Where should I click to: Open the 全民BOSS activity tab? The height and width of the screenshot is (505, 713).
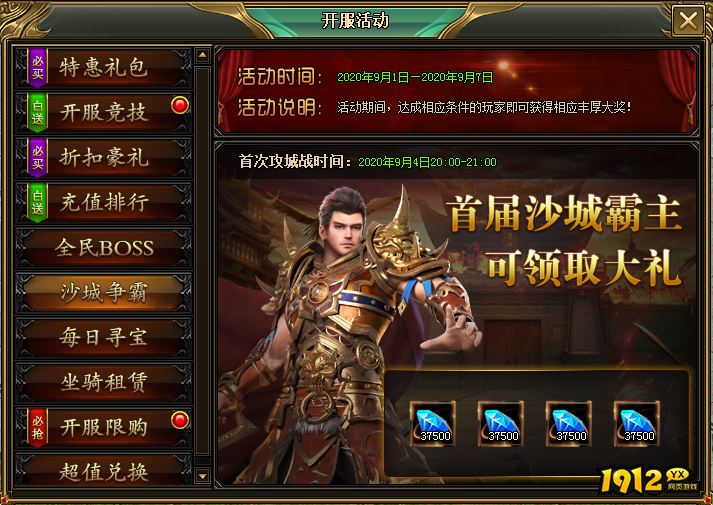click(104, 248)
